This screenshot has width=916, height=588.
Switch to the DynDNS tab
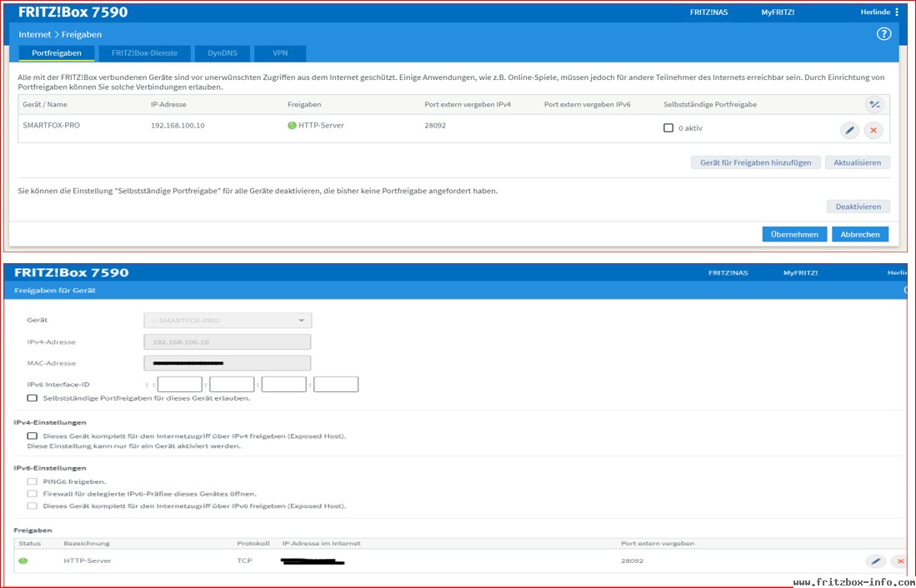pyautogui.click(x=223, y=53)
